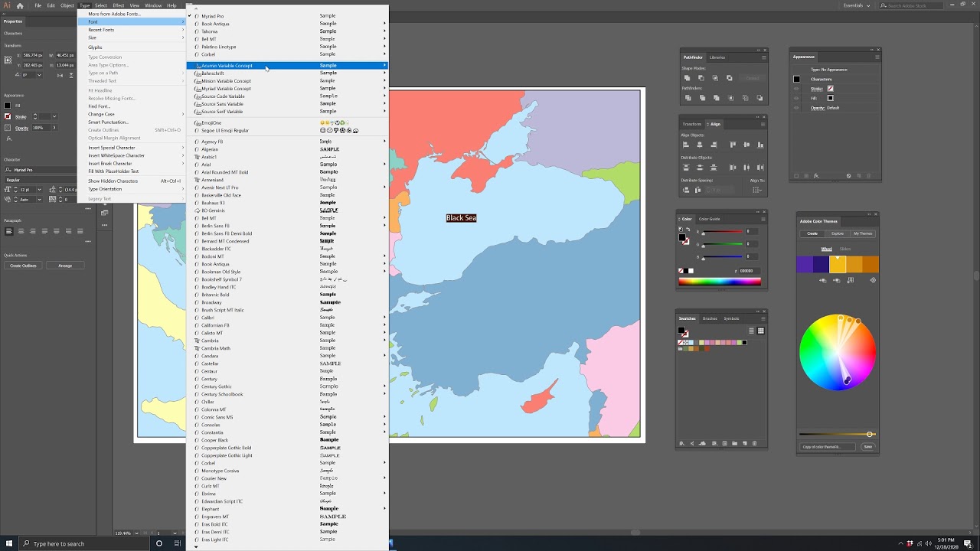Click Horizontal Align Center in Align panel

coord(700,145)
